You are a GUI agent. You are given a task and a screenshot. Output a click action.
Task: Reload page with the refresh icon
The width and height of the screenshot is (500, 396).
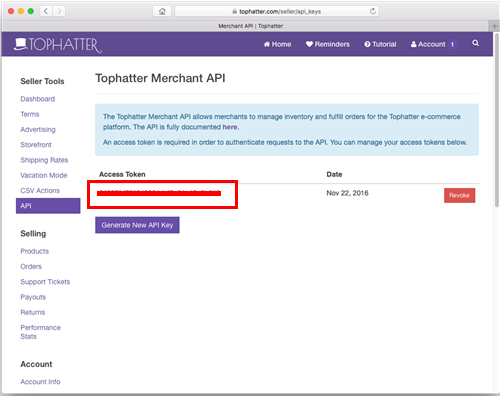click(x=373, y=11)
